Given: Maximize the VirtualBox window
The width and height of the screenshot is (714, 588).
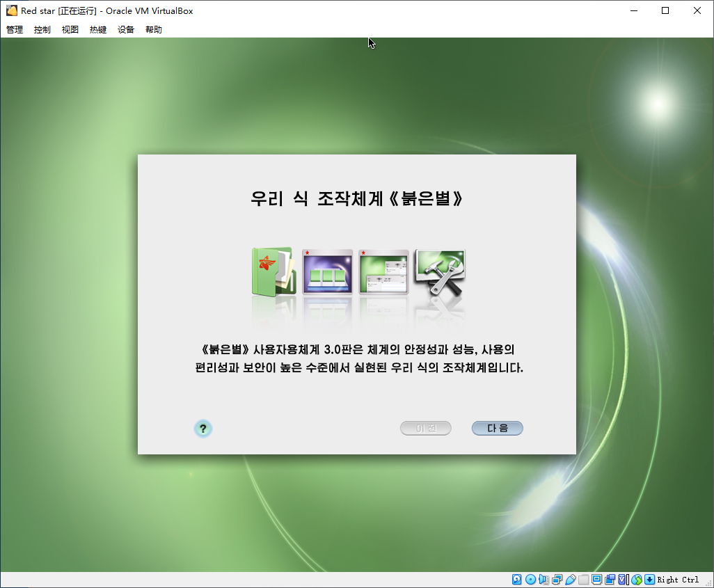Looking at the screenshot, I should click(x=665, y=10).
